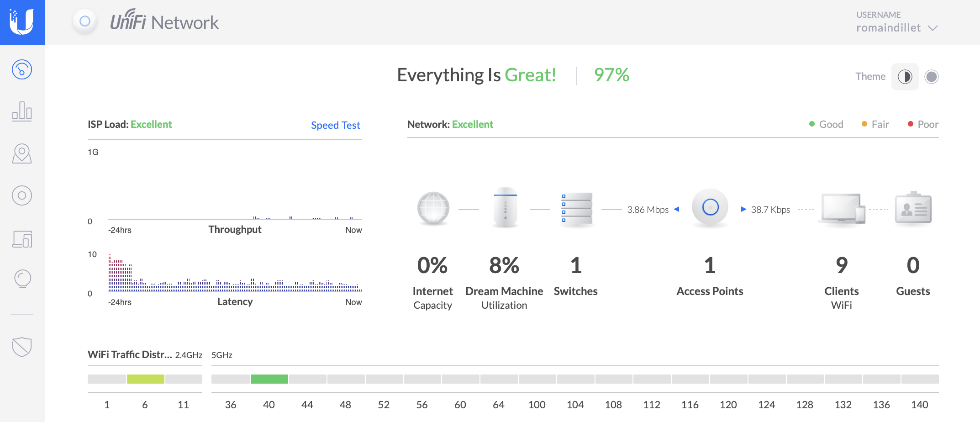Open the Devices circle icon in sidebar
This screenshot has width=980, height=422.
22,195
